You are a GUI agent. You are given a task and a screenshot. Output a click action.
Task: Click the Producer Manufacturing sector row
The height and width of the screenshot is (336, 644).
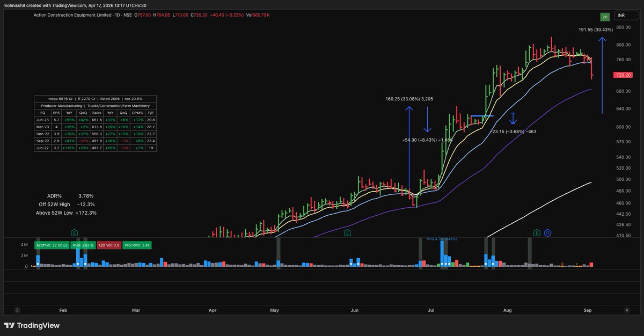pos(95,106)
